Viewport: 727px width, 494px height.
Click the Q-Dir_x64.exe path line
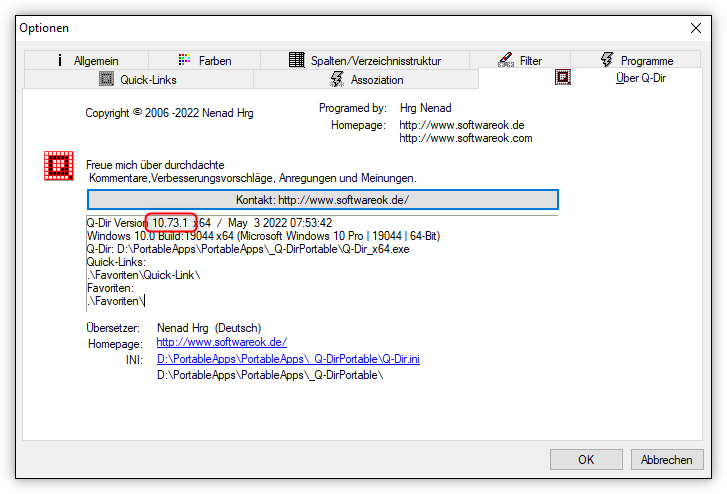[248, 249]
